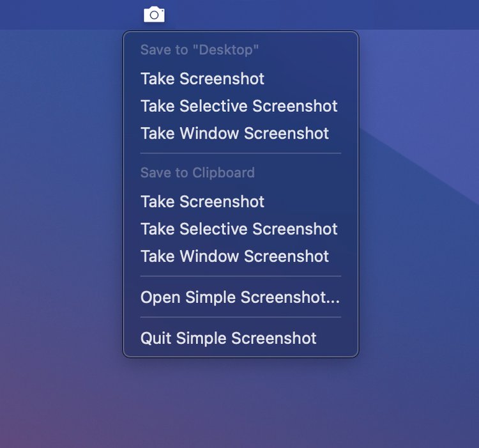Take Window Screenshot under Save to Clipboard
The width and height of the screenshot is (479, 448).
pyautogui.click(x=240, y=256)
